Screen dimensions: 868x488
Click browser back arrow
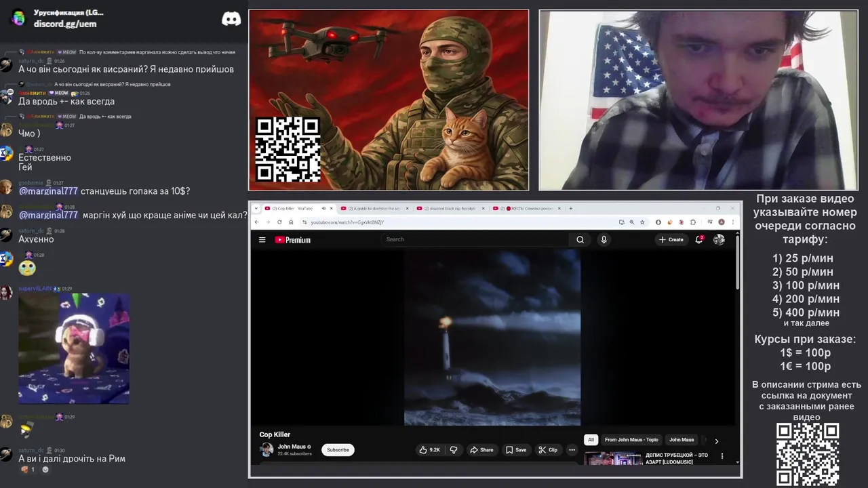click(257, 222)
